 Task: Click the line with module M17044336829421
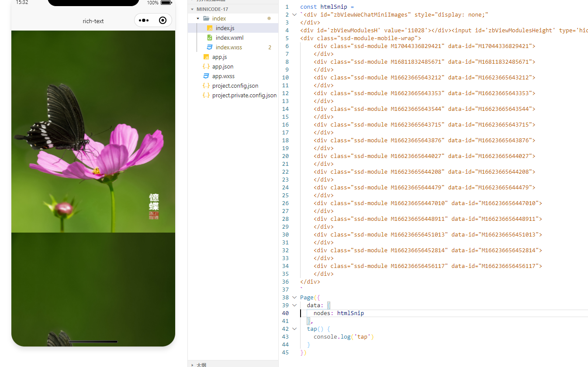click(x=425, y=46)
